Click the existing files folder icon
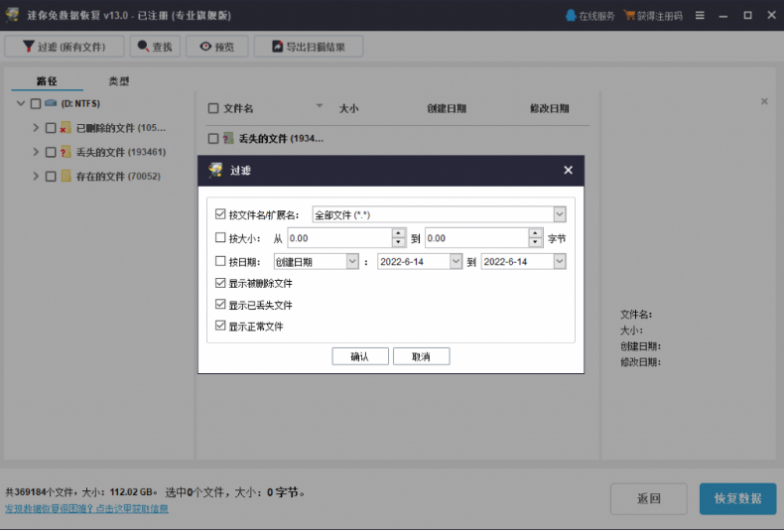This screenshot has width=784, height=532. (65, 176)
